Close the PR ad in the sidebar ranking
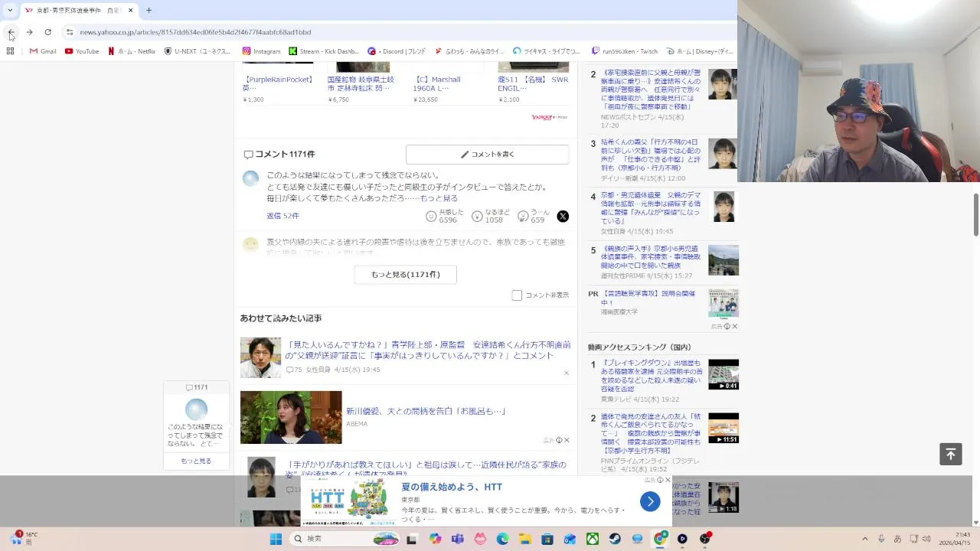980x551 pixels. [734, 326]
